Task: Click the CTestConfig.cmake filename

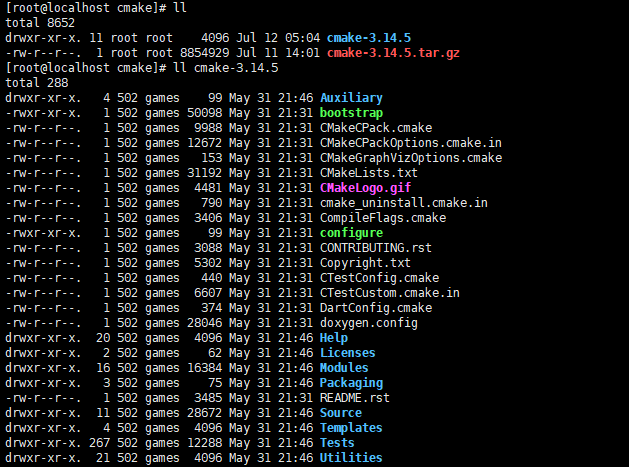Action: point(379,278)
